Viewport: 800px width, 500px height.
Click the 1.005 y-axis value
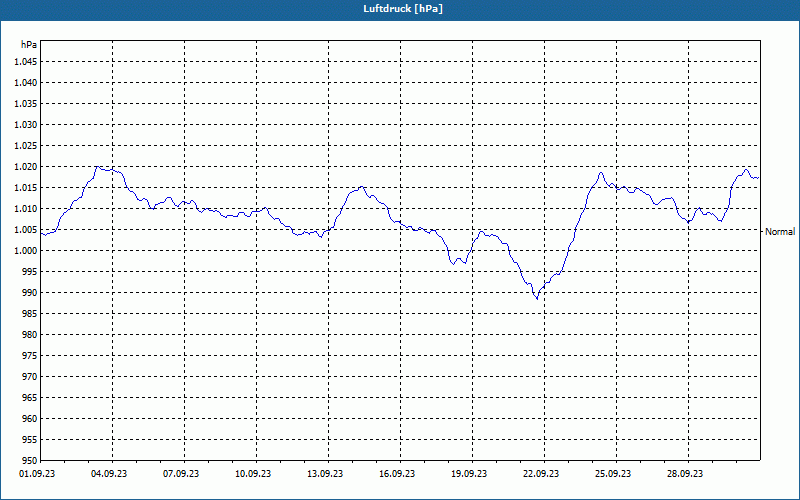pyautogui.click(x=26, y=230)
